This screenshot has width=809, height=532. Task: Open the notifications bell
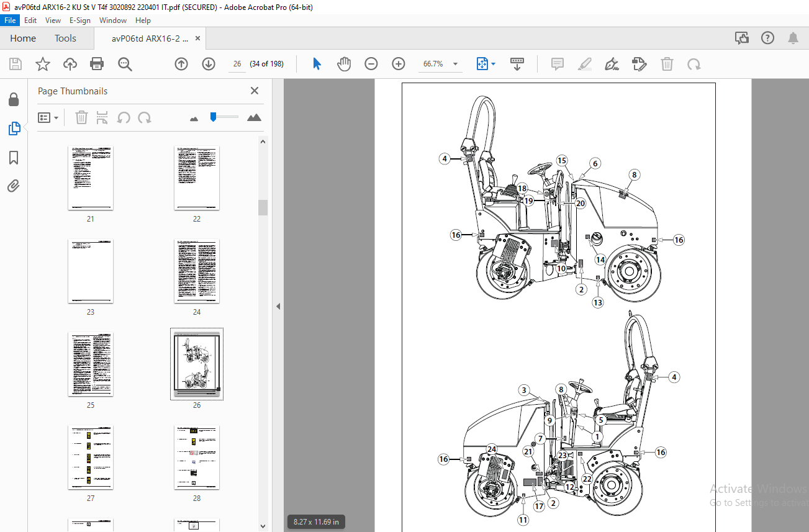coord(793,38)
